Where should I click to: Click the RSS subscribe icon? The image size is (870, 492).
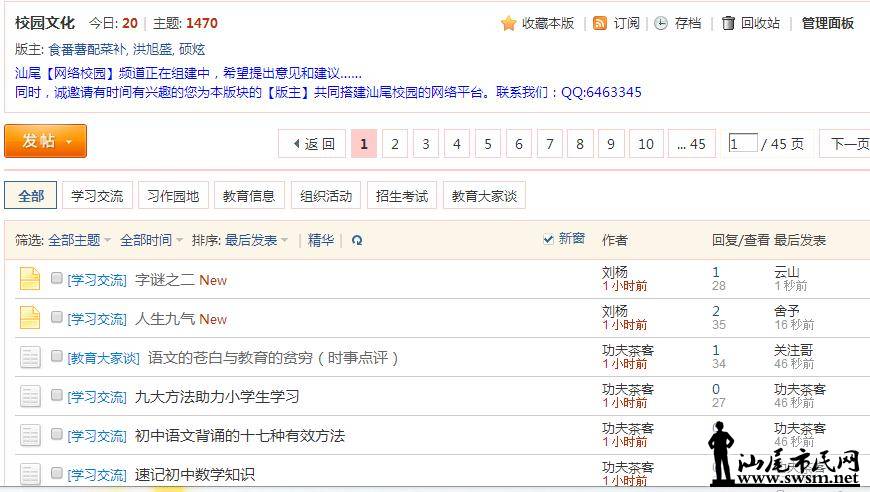point(600,23)
